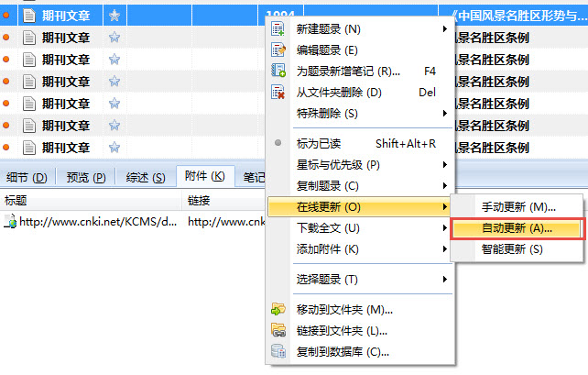Click 自动更新 (A)... in submenu

pos(517,228)
